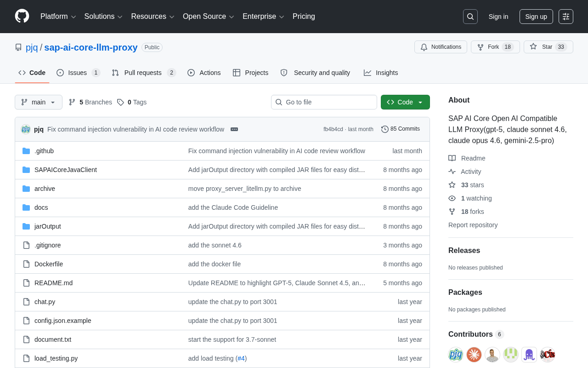Viewport: 588px width, 368px height.
Task: Open the orange starburst contributor avatar
Action: coord(474,355)
